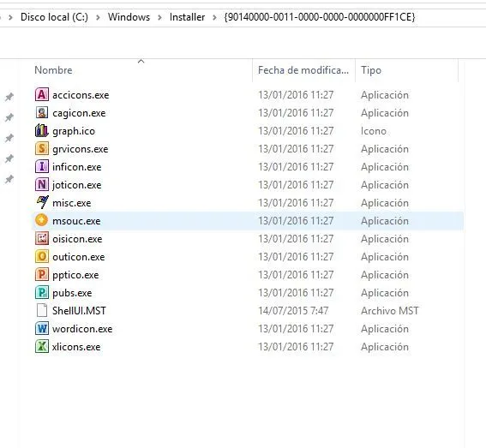Click the Icono type cell
The width and height of the screenshot is (486, 448).
click(x=374, y=131)
